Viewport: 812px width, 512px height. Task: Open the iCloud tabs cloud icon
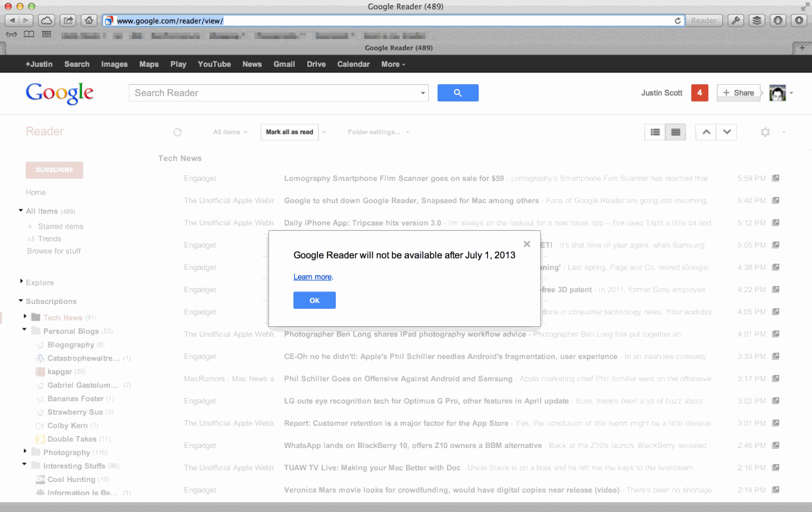47,20
